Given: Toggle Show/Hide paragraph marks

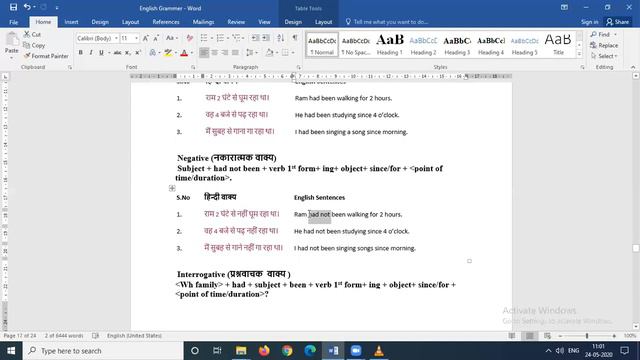Looking at the screenshot, I should point(294,38).
